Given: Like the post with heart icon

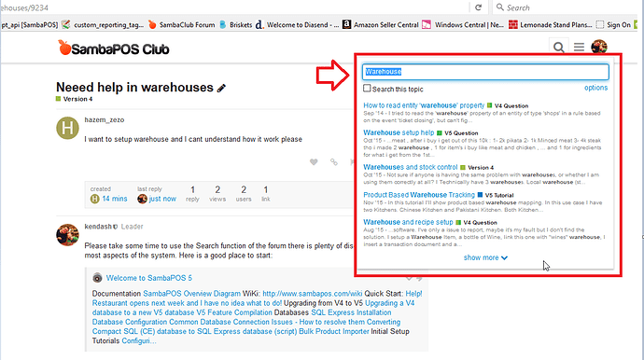Looking at the screenshot, I should click(x=314, y=162).
